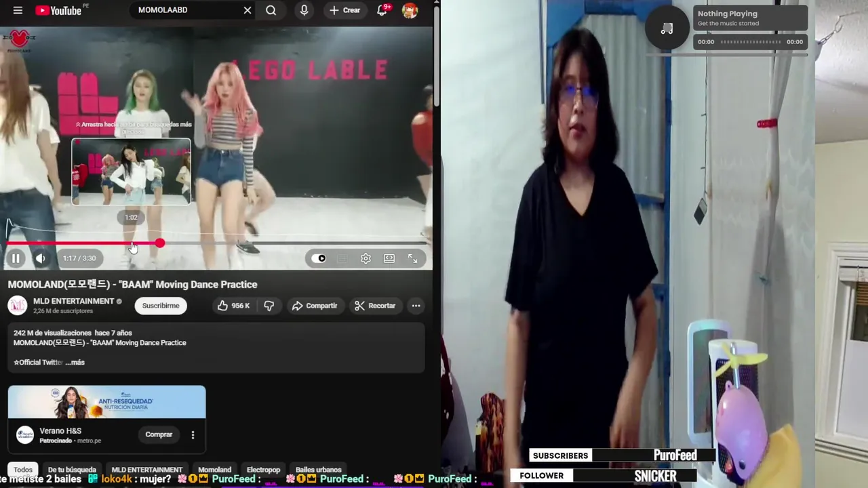
Task: Click the music note widget icon
Action: (667, 28)
